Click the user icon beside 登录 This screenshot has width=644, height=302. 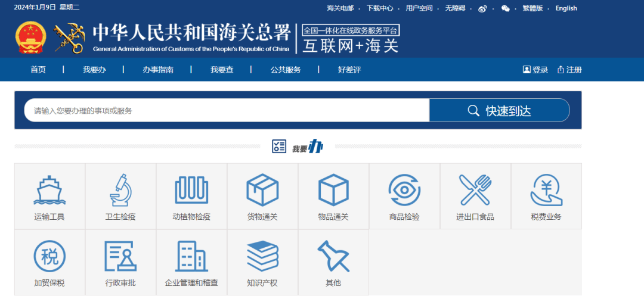(527, 69)
